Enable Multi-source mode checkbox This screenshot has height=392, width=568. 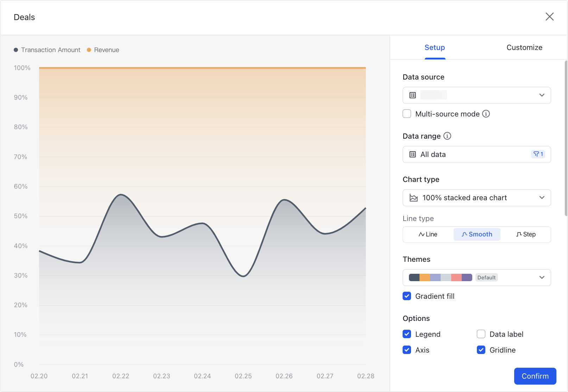coord(407,114)
